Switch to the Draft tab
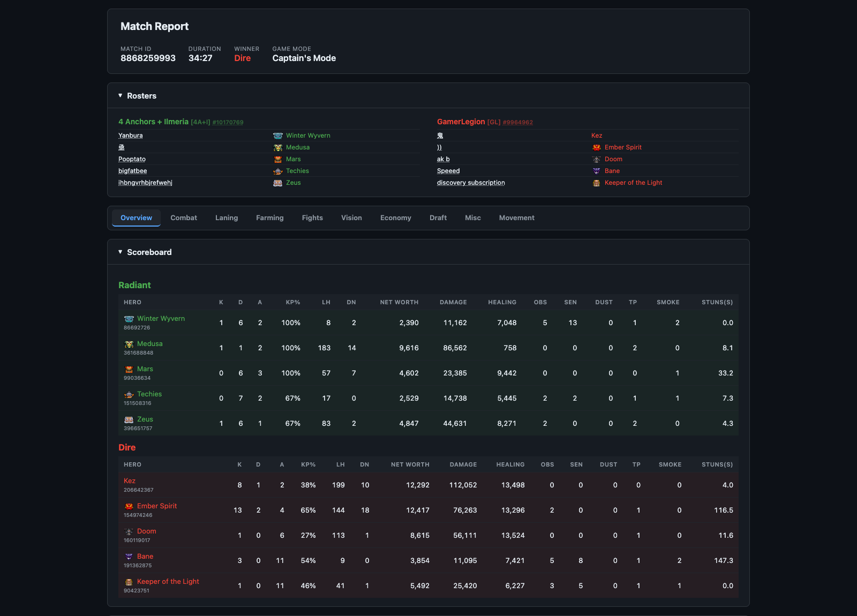The width and height of the screenshot is (857, 616). pyautogui.click(x=438, y=218)
